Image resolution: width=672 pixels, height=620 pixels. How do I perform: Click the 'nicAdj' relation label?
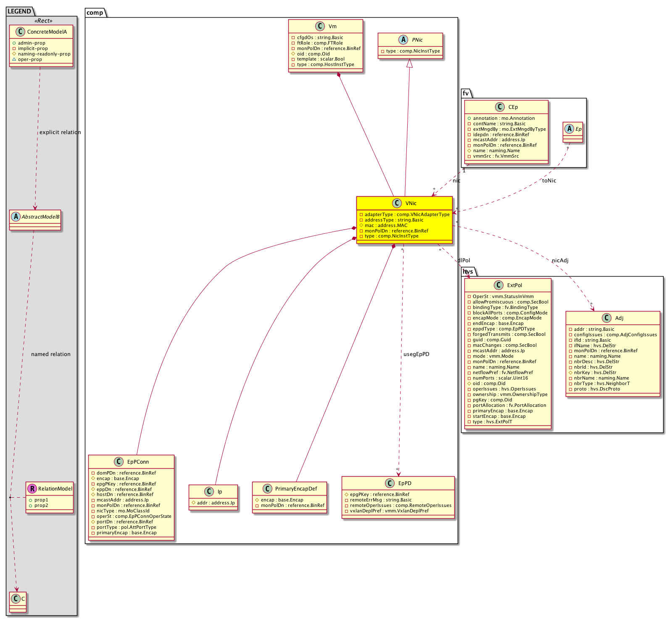[560, 261]
